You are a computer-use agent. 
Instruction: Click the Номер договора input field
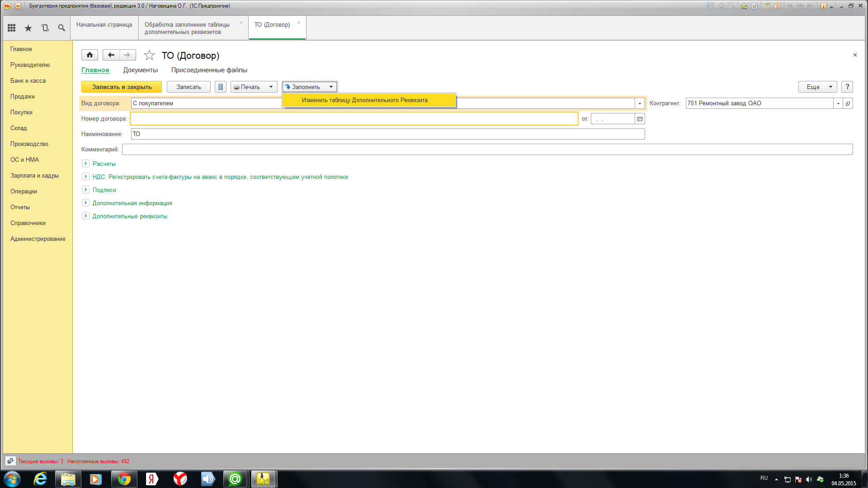pyautogui.click(x=354, y=119)
